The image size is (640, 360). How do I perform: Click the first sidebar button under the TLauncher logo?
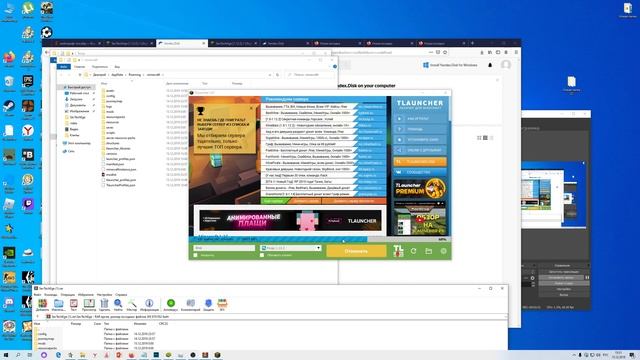pyautogui.click(x=420, y=118)
